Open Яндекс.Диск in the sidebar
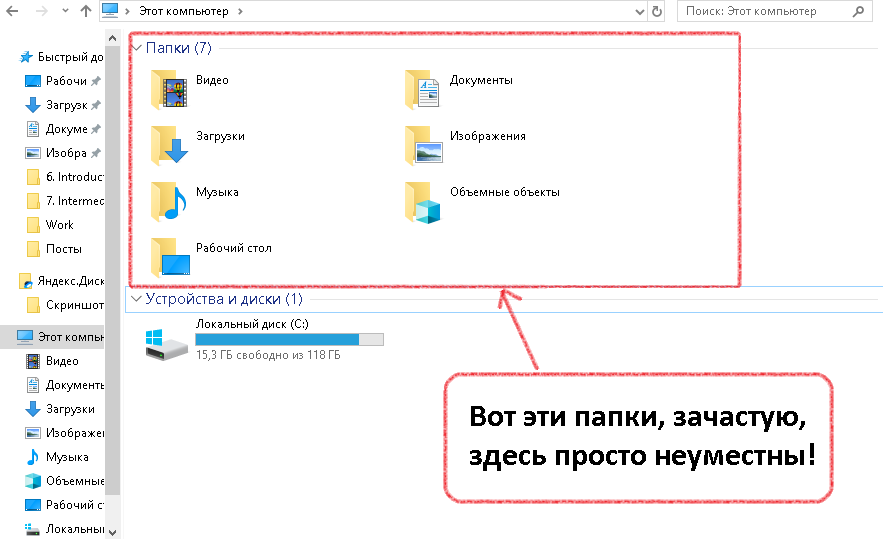 point(61,281)
